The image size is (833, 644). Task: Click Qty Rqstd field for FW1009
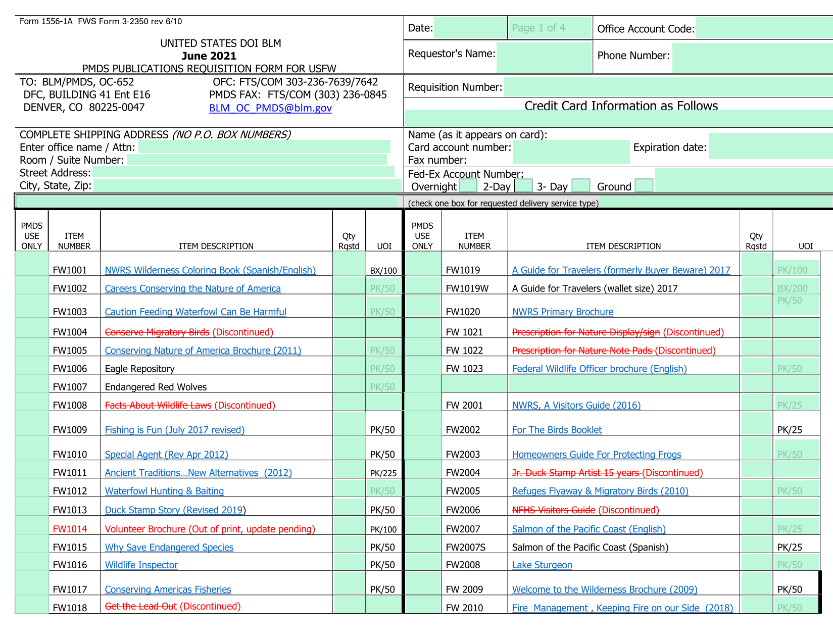click(349, 424)
